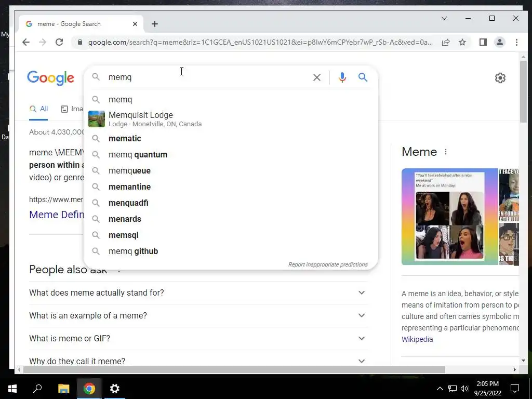Open Chrome side panel

483,42
